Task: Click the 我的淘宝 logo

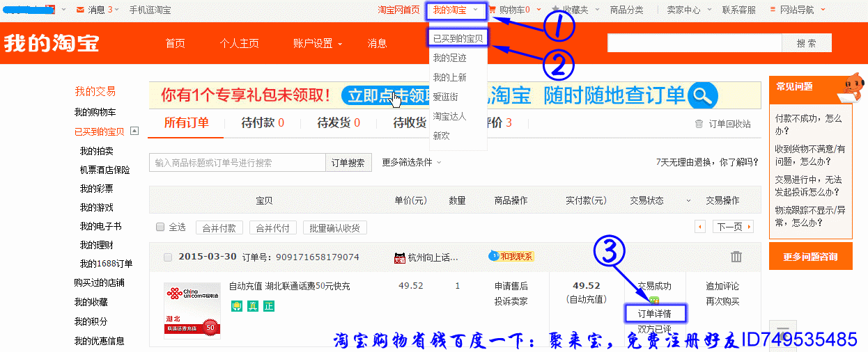Action: [52, 43]
